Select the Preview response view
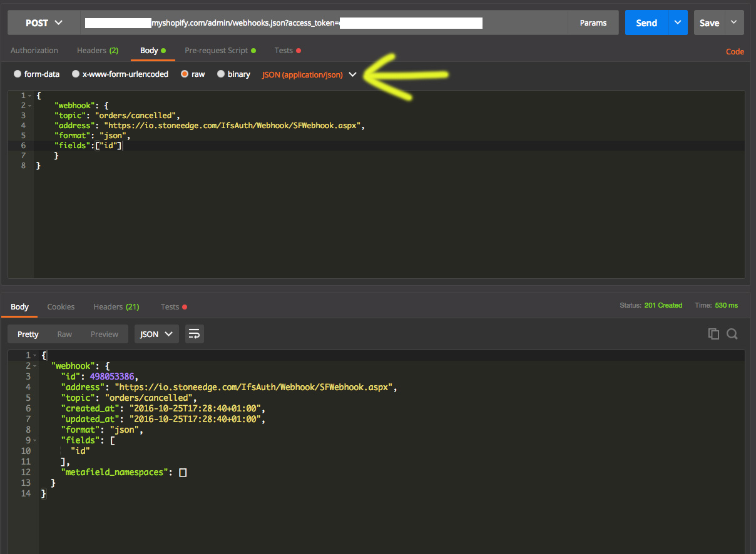756x554 pixels. pos(105,334)
